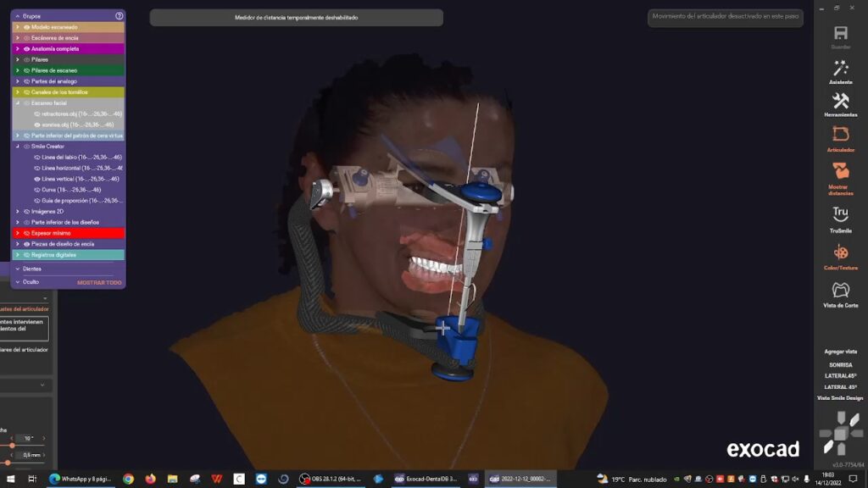This screenshot has width=868, height=488.
Task: Select the Vista Smile Design view
Action: tap(840, 398)
